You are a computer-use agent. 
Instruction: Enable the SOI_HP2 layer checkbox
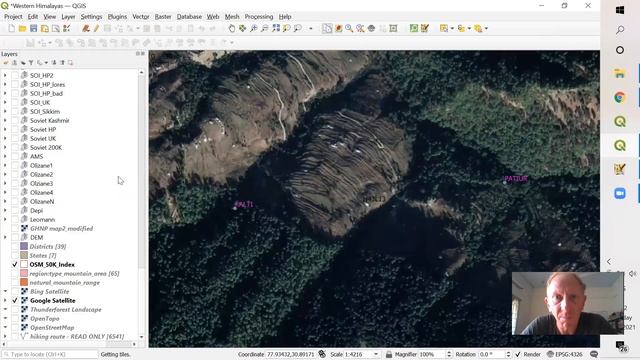pyautogui.click(x=15, y=76)
